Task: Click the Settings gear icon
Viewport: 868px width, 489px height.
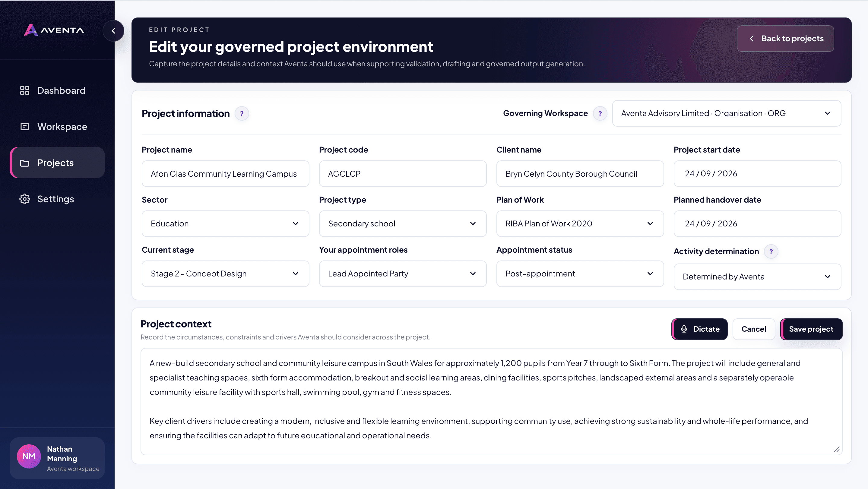Action: pos(25,199)
